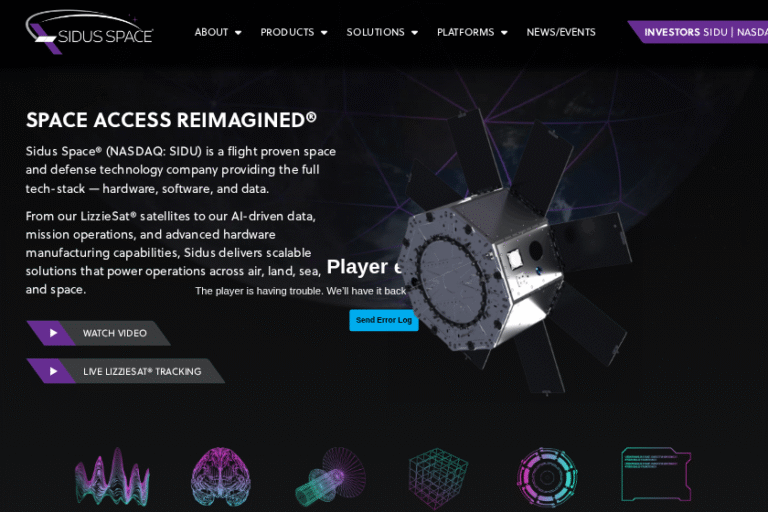Expand the Products dropdown arrow
This screenshot has width=768, height=512.
point(324,33)
